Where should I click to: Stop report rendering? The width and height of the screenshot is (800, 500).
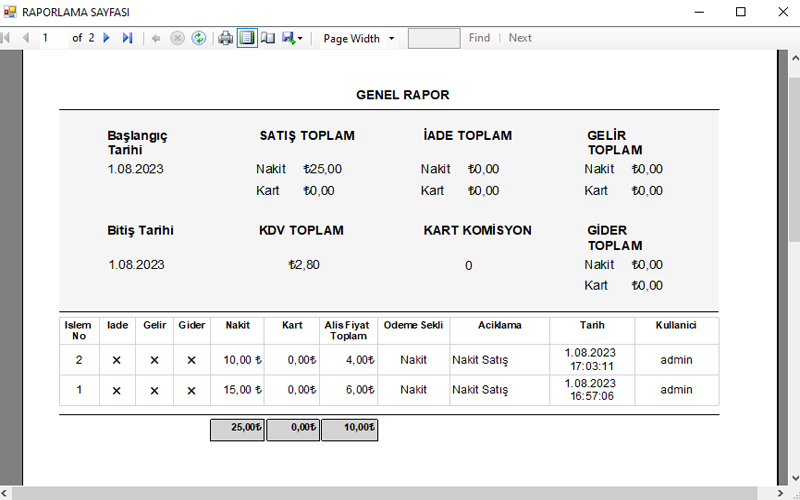pos(177,38)
